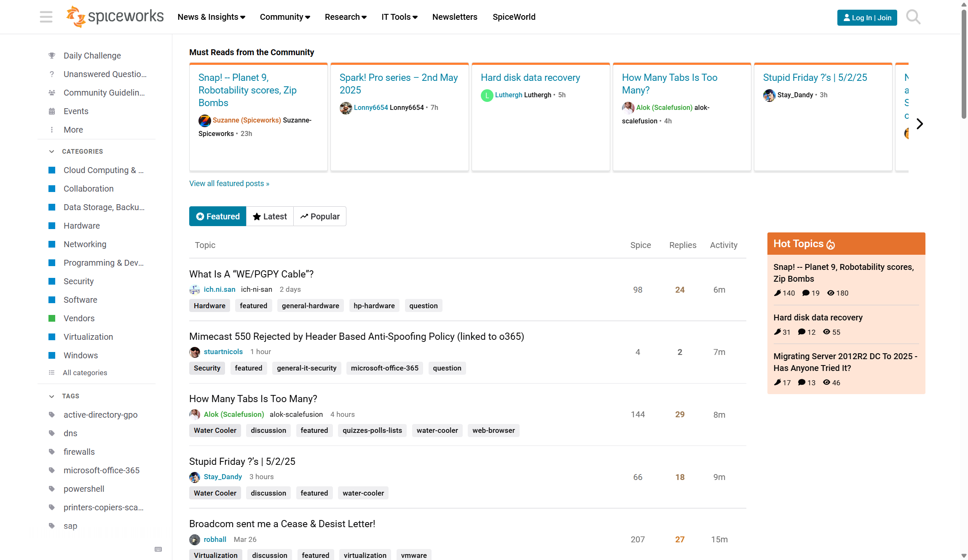Click the tag icon beside active-directory-gpo

coord(52,415)
